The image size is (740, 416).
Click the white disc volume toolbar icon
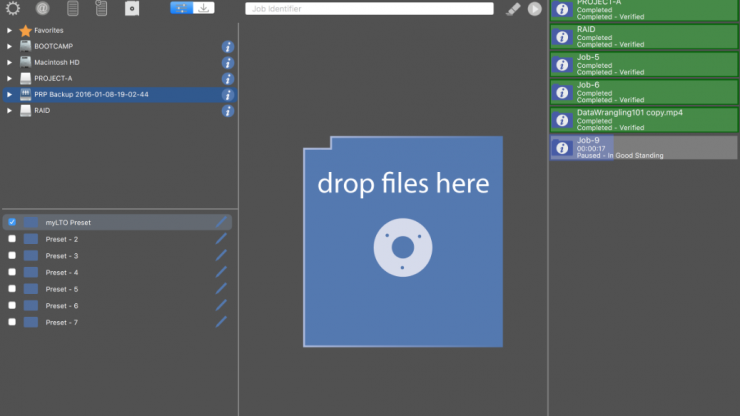(x=131, y=8)
